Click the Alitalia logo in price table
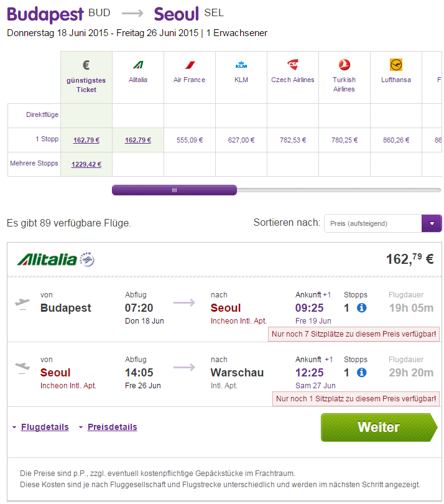This screenshot has height=504, width=444. (x=137, y=65)
